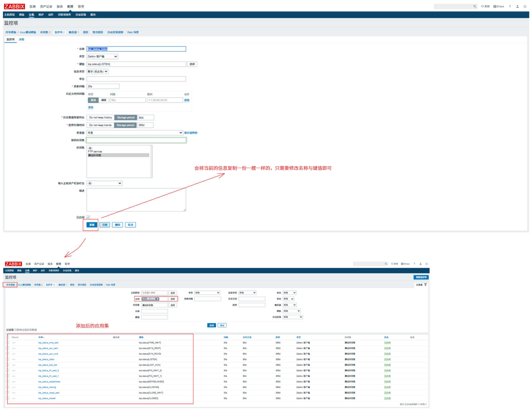Open the 信息类型 数字 dropdown

coord(97,72)
